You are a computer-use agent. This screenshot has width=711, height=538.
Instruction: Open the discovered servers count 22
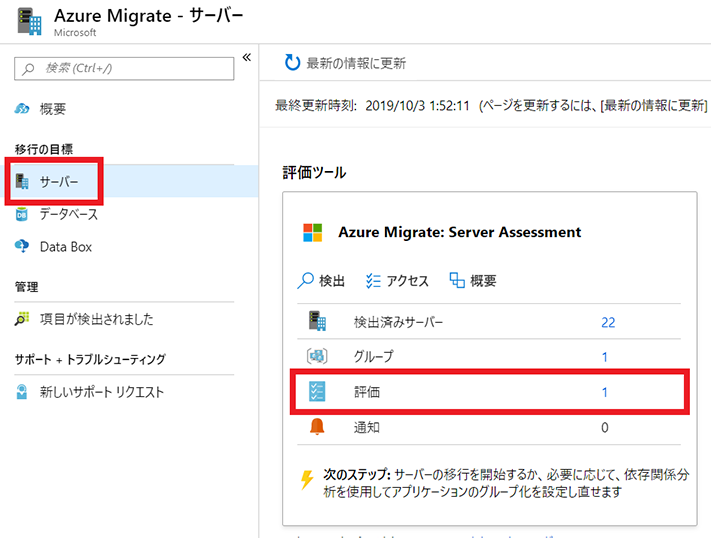(608, 323)
